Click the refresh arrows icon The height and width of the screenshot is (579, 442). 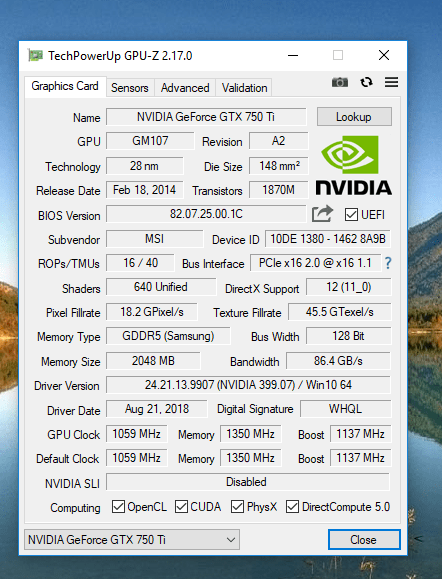(366, 82)
